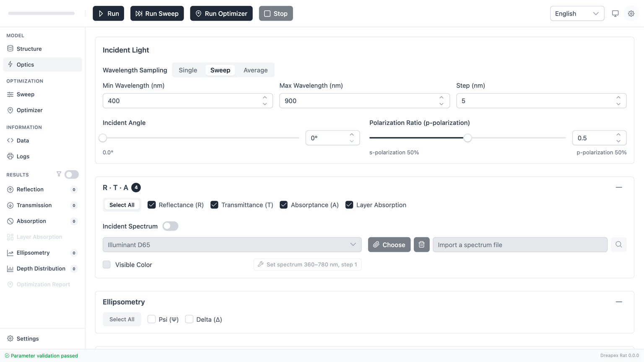Collapse the R·T·A section
Viewport: 644px width, 362px height.
pyautogui.click(x=618, y=187)
